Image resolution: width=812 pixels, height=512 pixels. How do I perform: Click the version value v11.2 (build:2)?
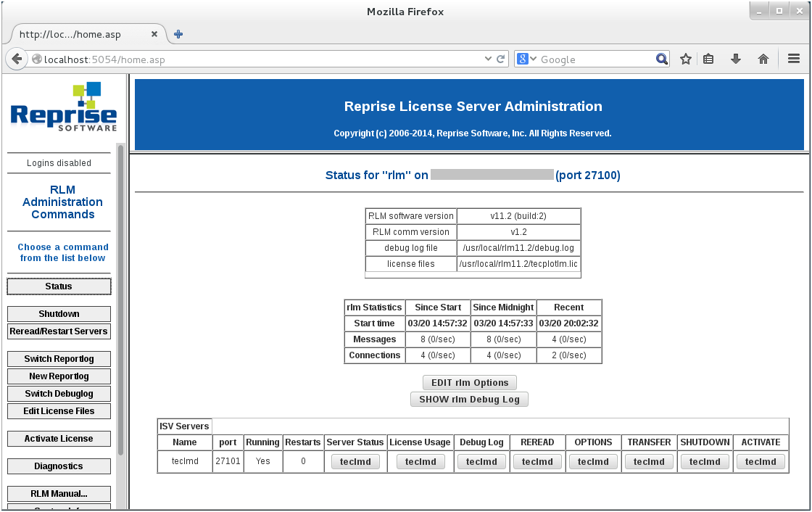click(518, 216)
